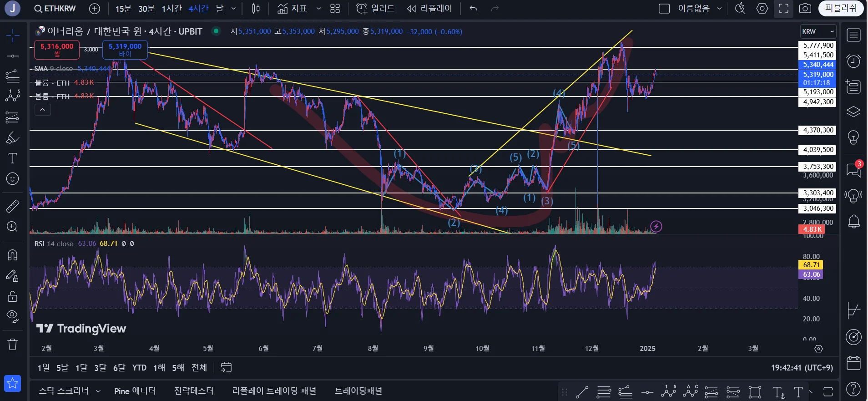The height and width of the screenshot is (401, 868).
Task: Click the Publish button
Action: click(x=841, y=9)
